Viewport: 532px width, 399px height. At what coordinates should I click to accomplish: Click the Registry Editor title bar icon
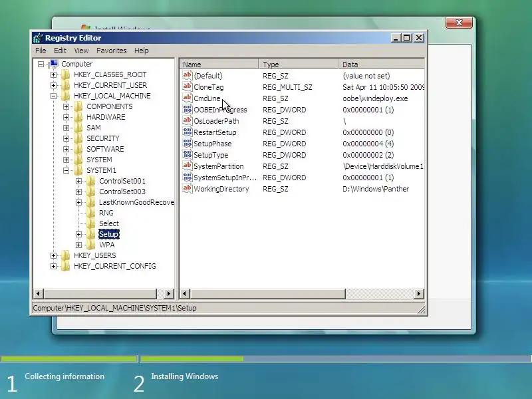(x=38, y=38)
